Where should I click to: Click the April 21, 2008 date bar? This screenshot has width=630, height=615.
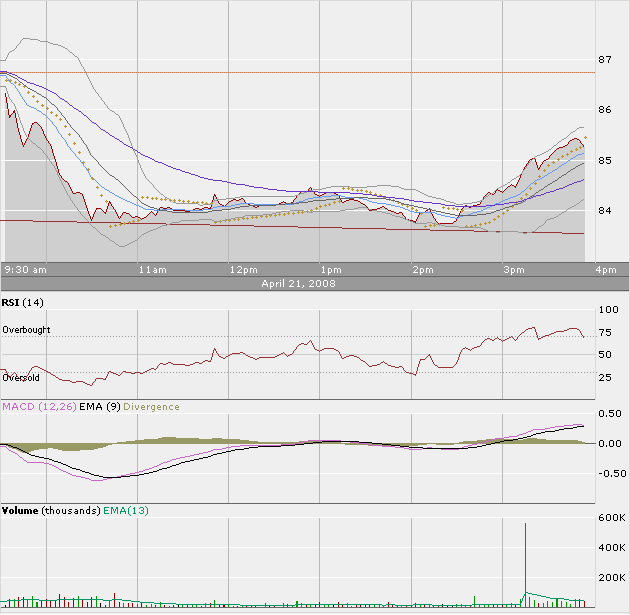[297, 283]
